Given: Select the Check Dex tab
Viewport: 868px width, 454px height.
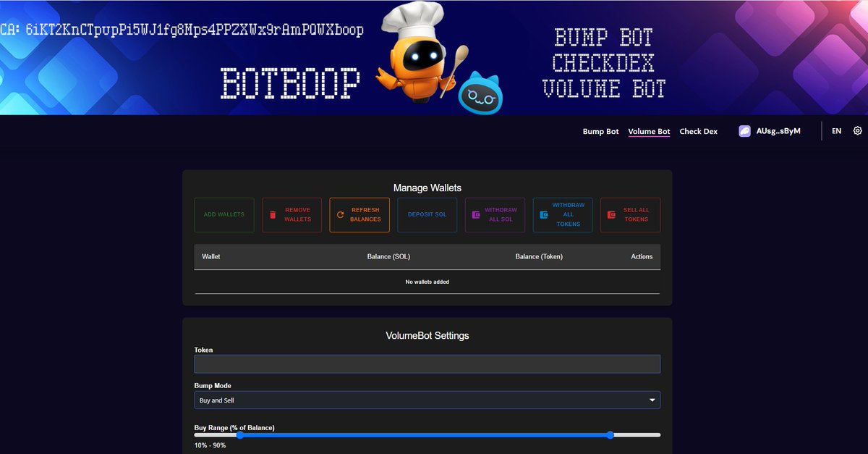Looking at the screenshot, I should click(698, 131).
